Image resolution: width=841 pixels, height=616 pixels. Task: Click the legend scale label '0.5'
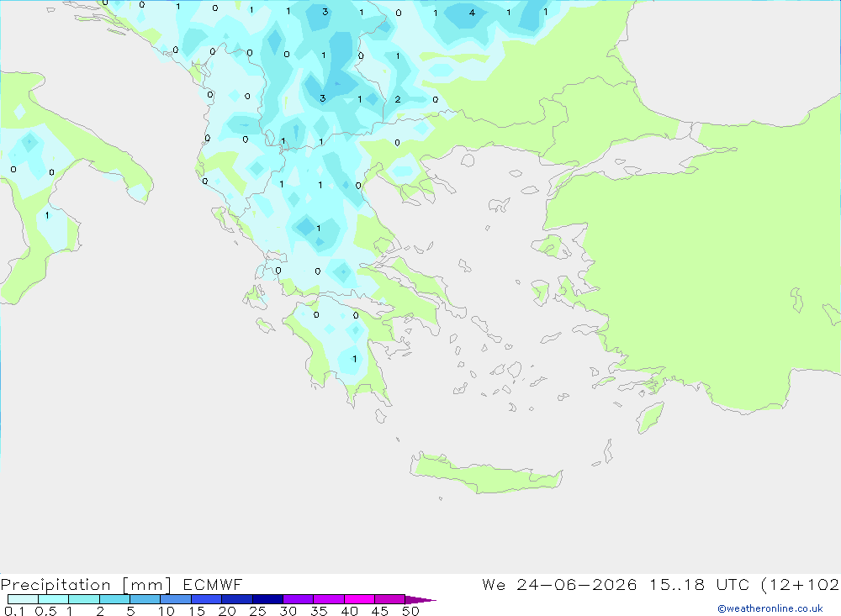45,611
